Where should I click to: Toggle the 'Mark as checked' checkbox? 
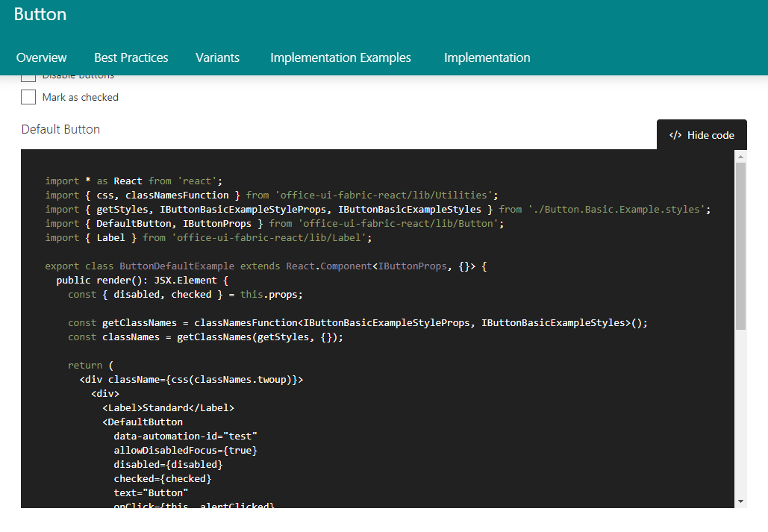(x=28, y=97)
